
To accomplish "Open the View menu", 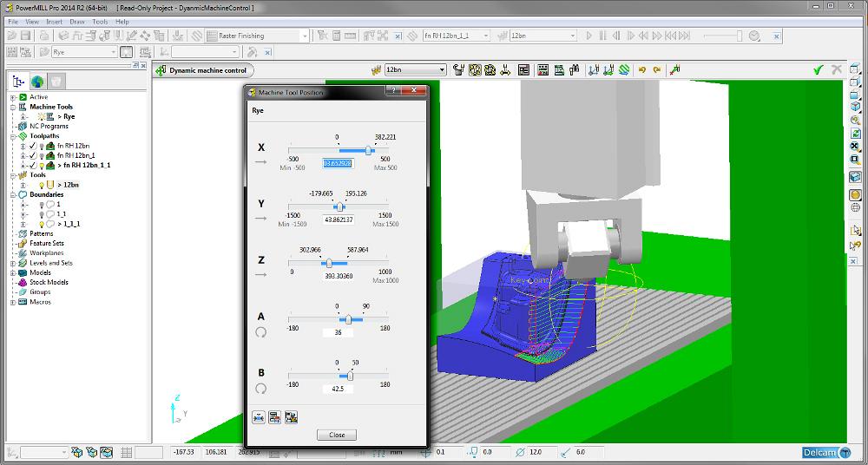I will click(x=32, y=22).
